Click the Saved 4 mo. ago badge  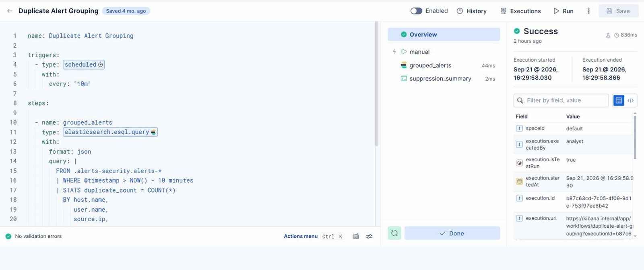click(126, 11)
